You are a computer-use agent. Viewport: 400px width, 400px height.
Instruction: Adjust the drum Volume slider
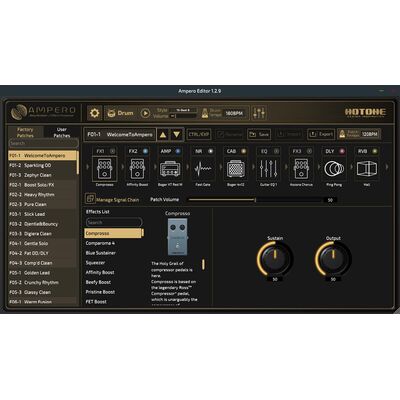coord(183,116)
